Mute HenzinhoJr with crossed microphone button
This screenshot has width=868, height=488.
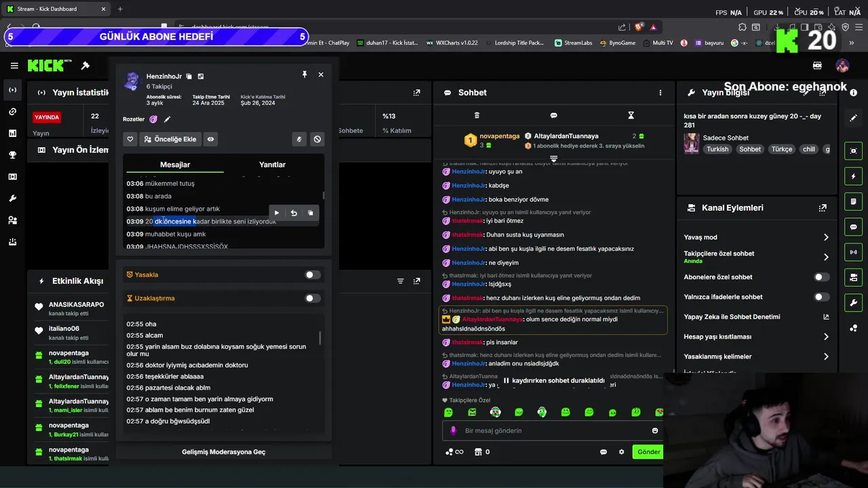pyautogui.click(x=299, y=139)
